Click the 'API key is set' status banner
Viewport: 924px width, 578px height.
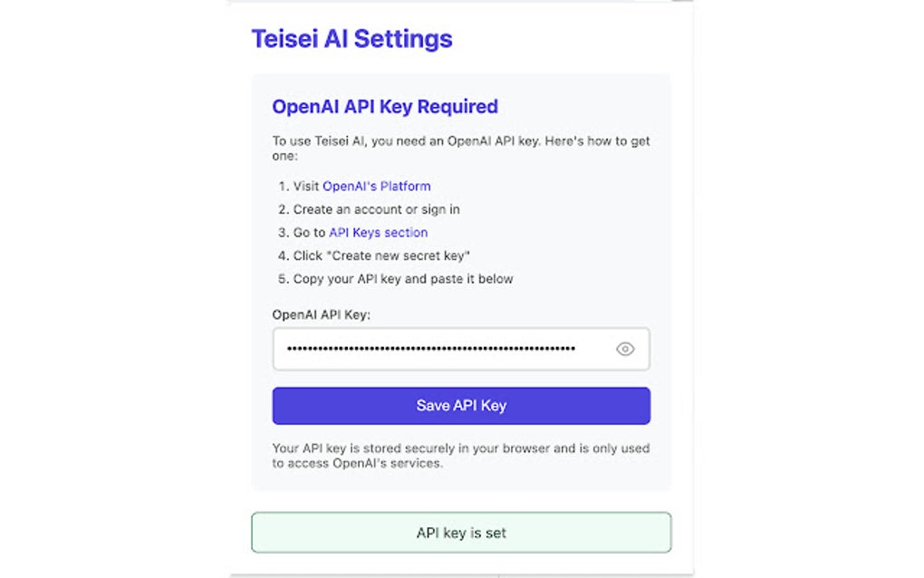pyautogui.click(x=461, y=532)
